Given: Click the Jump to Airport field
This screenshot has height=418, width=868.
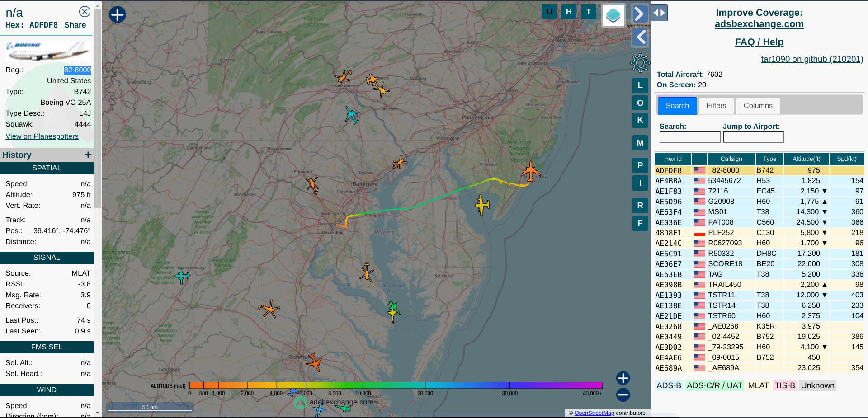Looking at the screenshot, I should pos(753,137).
